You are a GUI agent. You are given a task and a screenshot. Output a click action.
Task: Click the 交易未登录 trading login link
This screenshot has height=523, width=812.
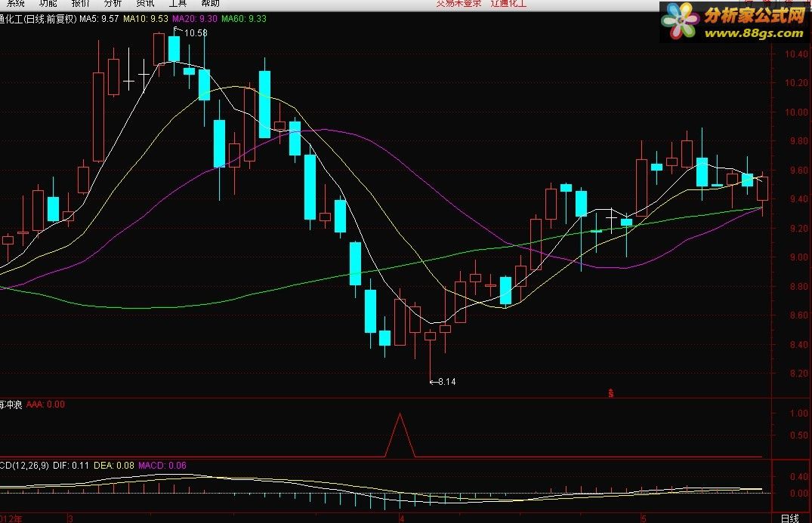pos(458,3)
